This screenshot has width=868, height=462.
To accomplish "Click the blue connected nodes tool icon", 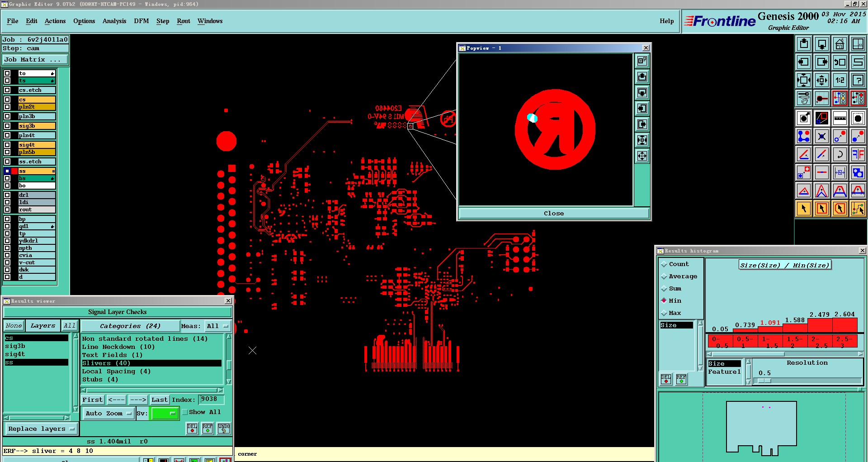I will click(x=804, y=136).
